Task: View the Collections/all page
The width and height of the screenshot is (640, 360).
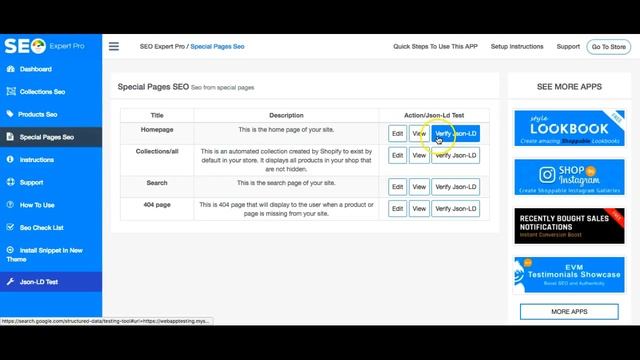Action: coord(419,156)
